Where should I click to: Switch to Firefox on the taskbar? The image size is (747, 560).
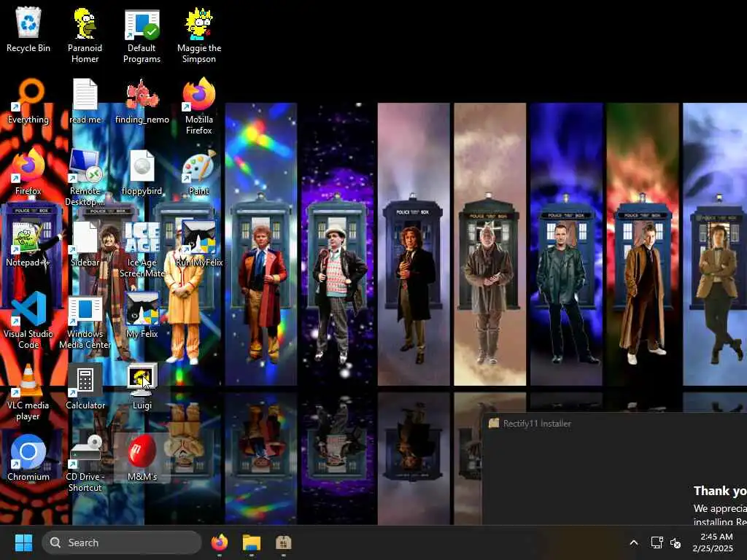point(219,542)
